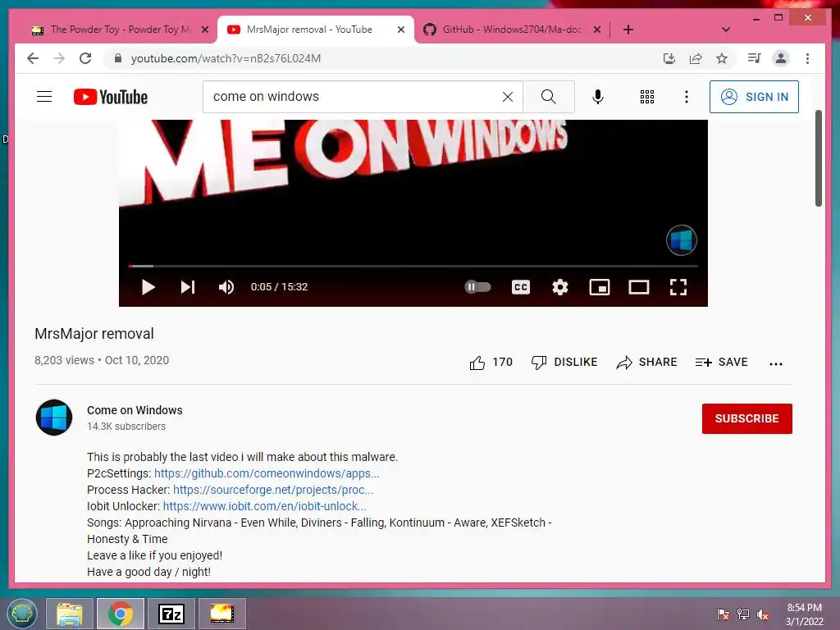
Task: Switch to miniplayer mode
Action: tap(600, 287)
